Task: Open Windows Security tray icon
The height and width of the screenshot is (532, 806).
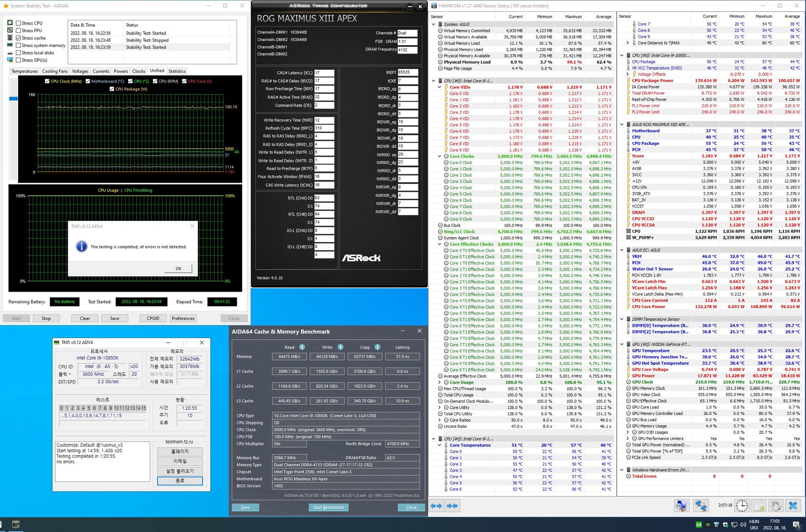Action: (725, 524)
